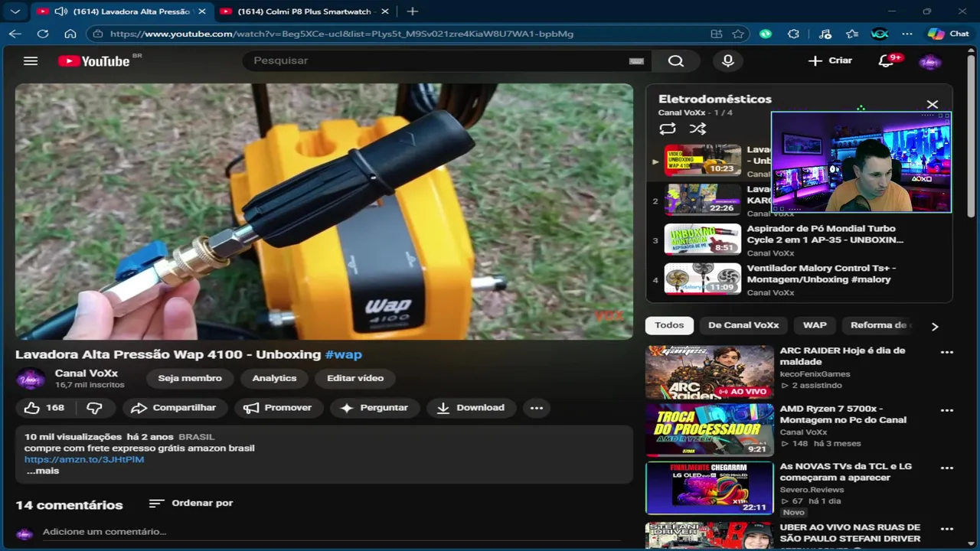Open the Canal VoXx channel name

pos(87,373)
